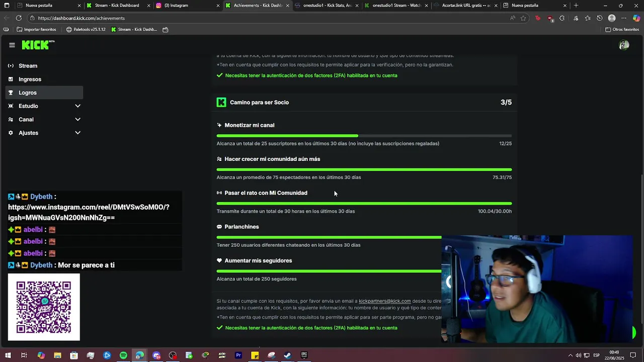The image size is (644, 362).
Task: Open the Stream - Kick Dashboard bookmark
Action: (x=134, y=30)
